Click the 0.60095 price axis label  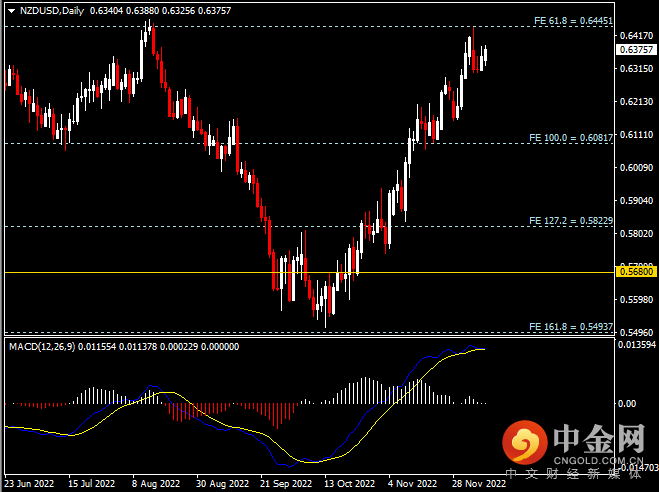pyautogui.click(x=636, y=168)
